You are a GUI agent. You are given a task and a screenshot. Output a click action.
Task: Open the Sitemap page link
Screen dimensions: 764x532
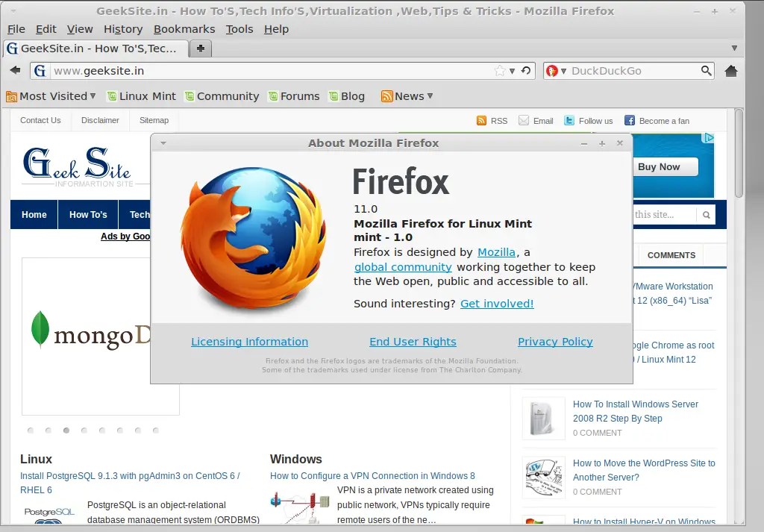(x=154, y=120)
